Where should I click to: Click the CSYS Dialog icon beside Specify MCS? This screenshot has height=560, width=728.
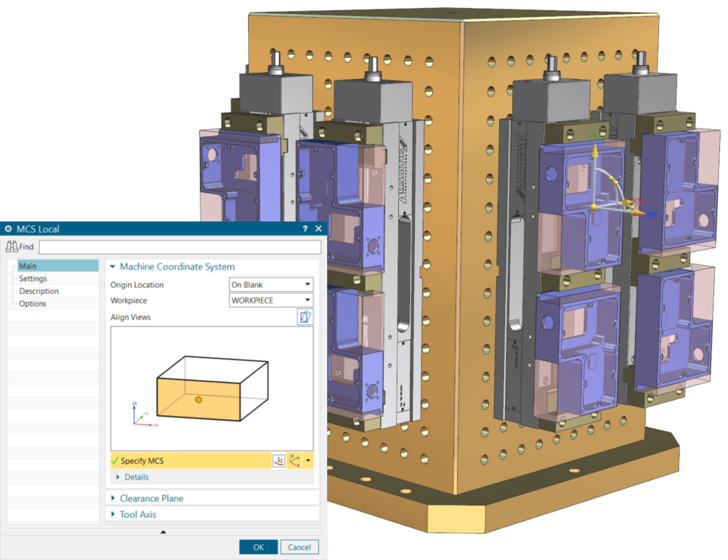(280, 460)
